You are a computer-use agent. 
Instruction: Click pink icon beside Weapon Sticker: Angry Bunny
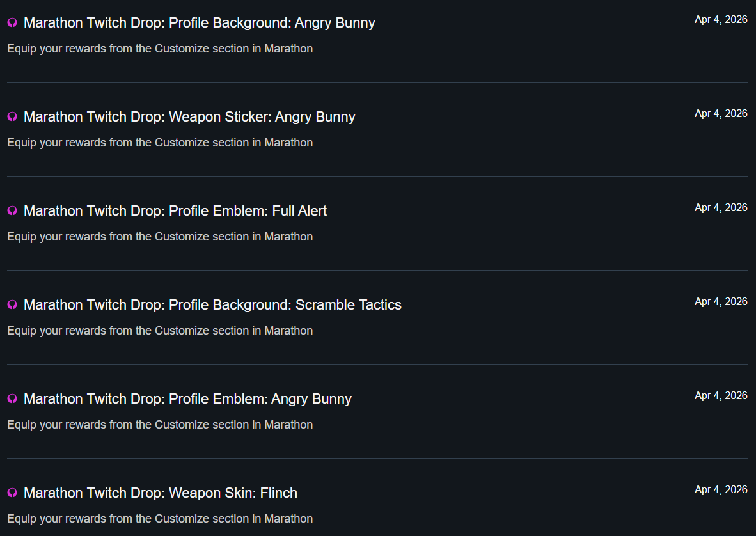click(x=12, y=117)
